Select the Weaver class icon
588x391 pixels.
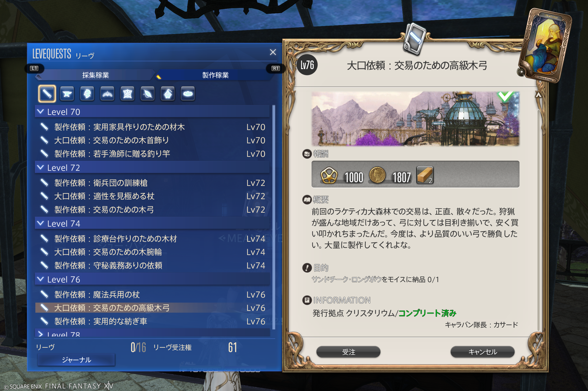148,94
